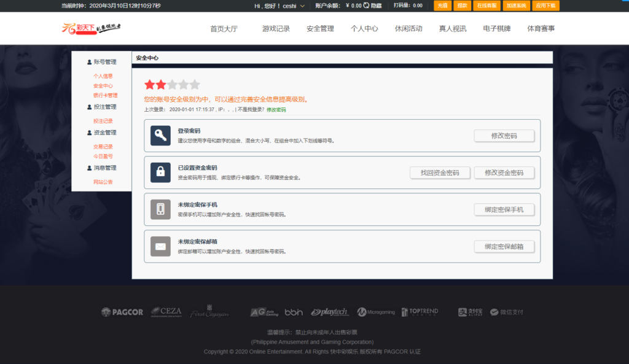Screen dimensions: 629x364
Task: Click the key icon for login password
Action: 160,136
